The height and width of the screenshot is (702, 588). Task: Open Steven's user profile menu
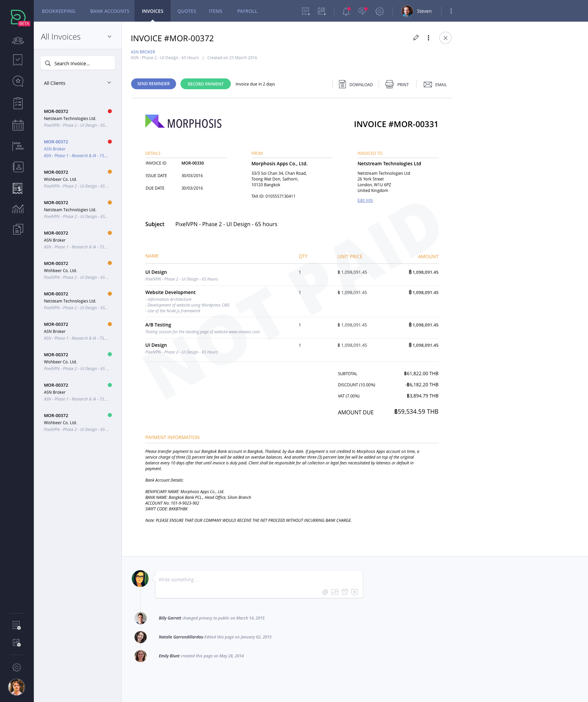tap(416, 11)
